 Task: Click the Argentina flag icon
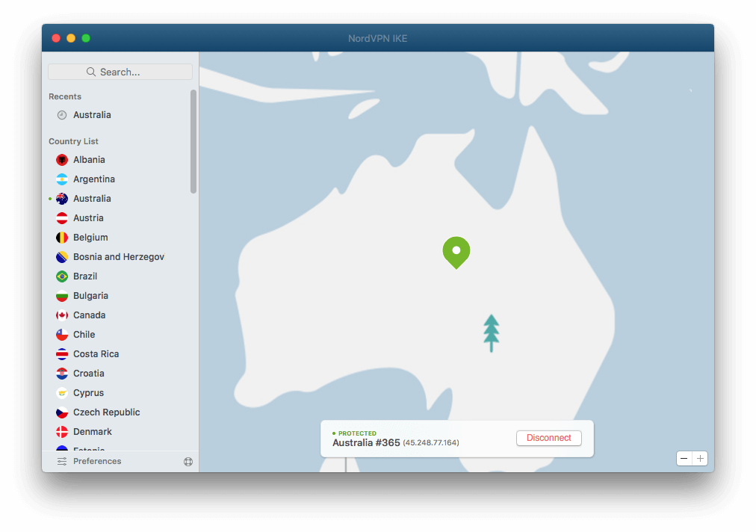click(x=62, y=179)
